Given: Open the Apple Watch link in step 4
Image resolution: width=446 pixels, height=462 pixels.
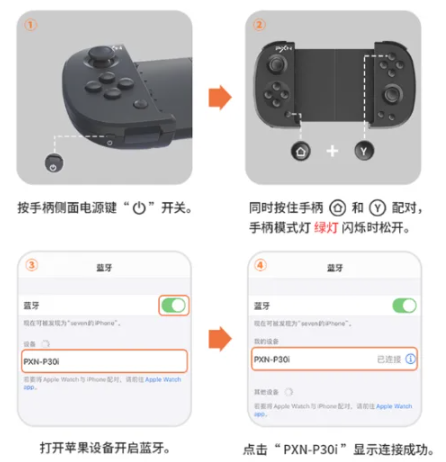Looking at the screenshot, I should click(394, 406).
